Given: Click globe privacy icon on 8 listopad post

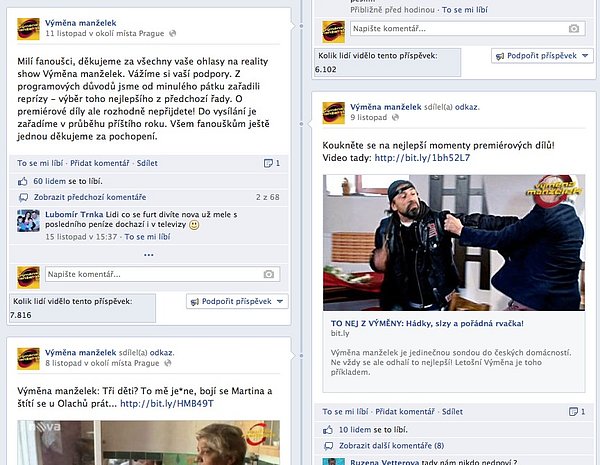Looking at the screenshot, I should (x=168, y=363).
